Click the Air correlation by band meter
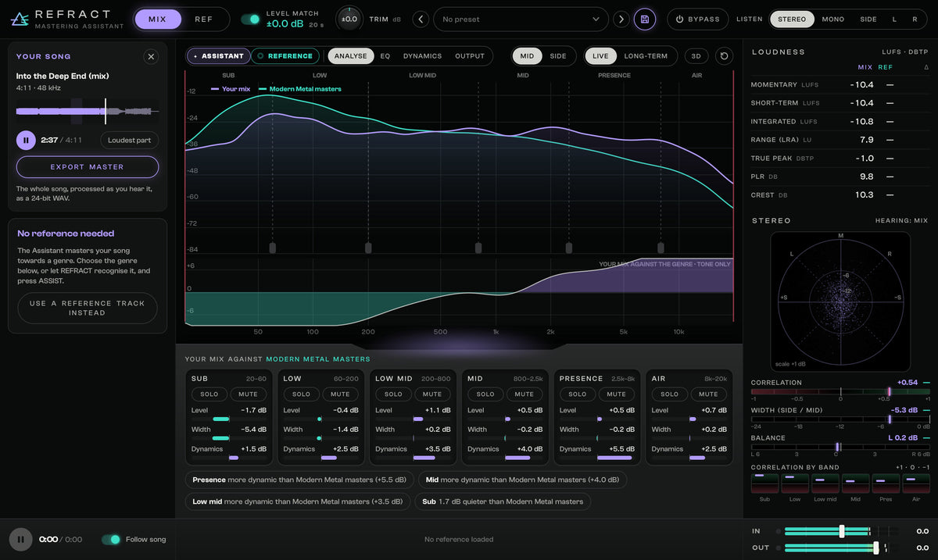Image resolution: width=938 pixels, height=560 pixels. 916,483
